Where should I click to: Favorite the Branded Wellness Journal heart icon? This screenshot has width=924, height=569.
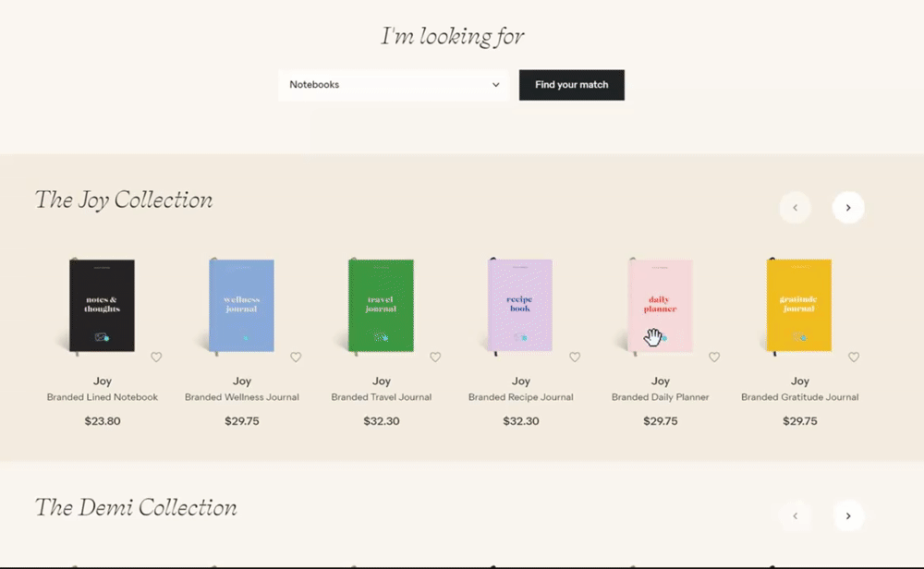(x=296, y=357)
